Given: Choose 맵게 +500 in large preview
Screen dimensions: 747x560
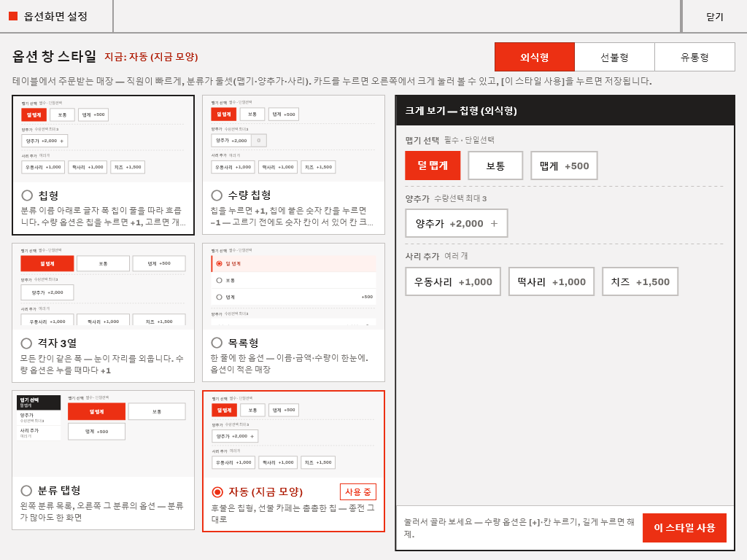Looking at the screenshot, I should pos(564,166).
